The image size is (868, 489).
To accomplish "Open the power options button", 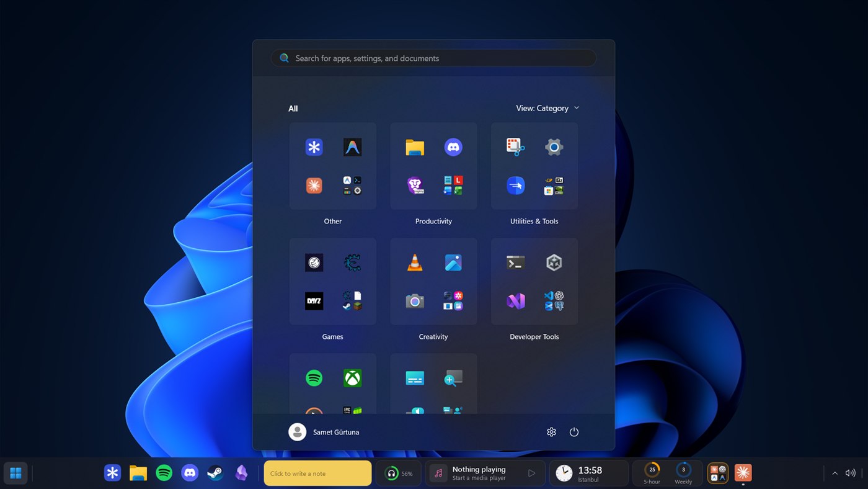I will (x=574, y=432).
